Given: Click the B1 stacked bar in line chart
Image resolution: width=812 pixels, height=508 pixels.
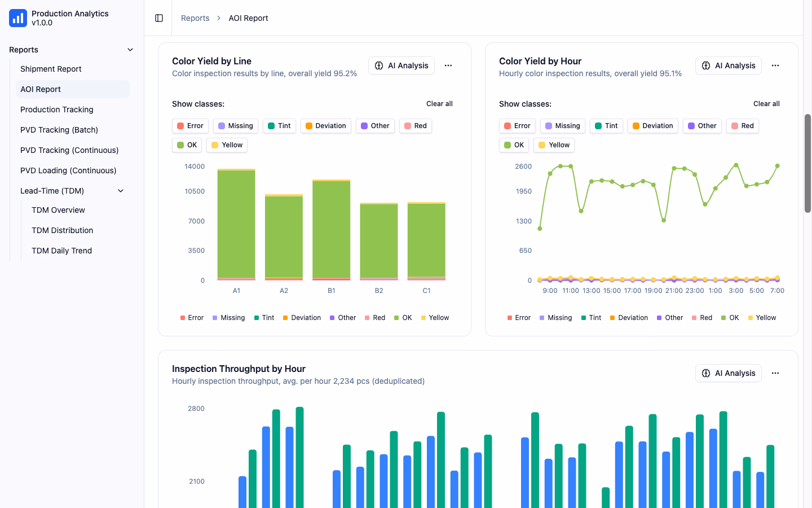Looking at the screenshot, I should point(332,230).
